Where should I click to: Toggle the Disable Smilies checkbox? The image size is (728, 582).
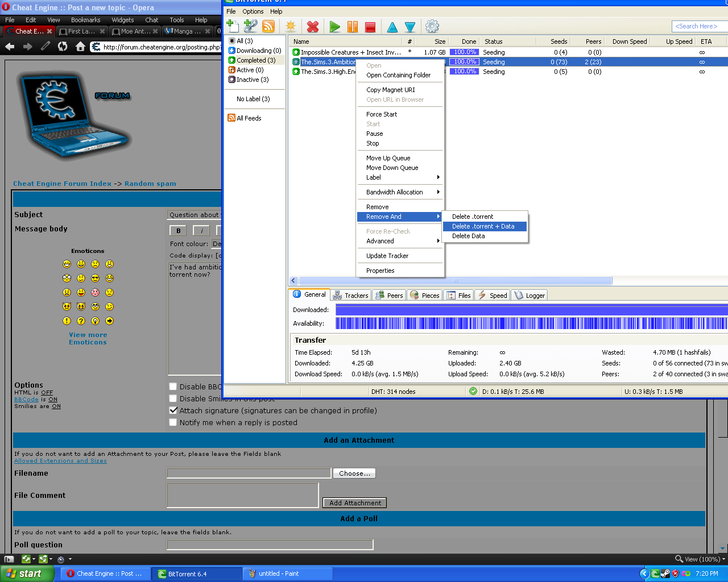(x=173, y=398)
